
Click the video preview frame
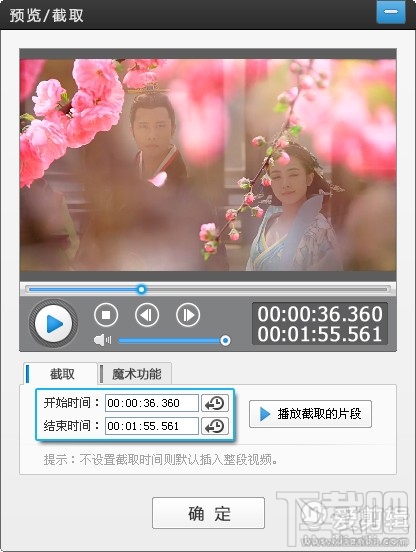tap(208, 165)
